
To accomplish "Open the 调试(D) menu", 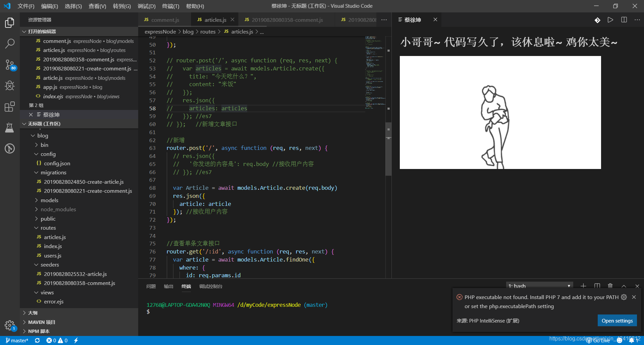I will pos(147,6).
